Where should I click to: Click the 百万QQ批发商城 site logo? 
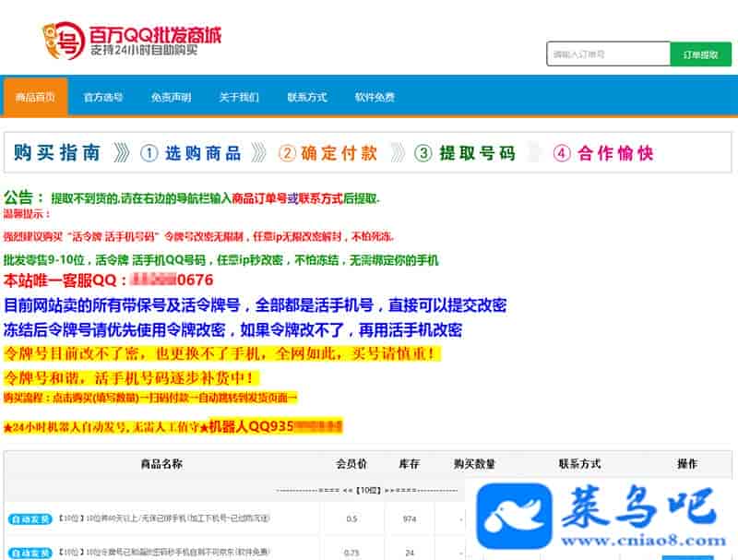[131, 41]
